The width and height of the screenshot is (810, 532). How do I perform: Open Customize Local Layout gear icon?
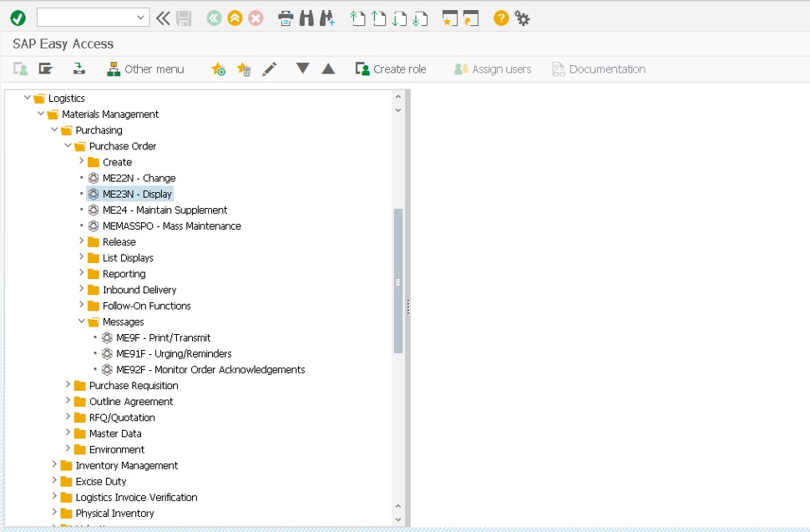click(522, 18)
